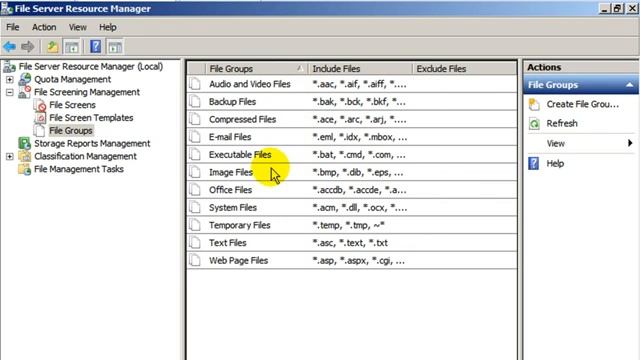The image size is (640, 360).
Task: Click the Exclude Files column header
Action: pos(464,69)
